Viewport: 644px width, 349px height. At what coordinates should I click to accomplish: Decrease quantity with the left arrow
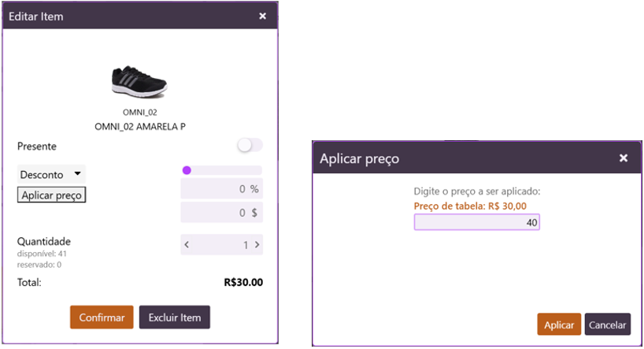tap(187, 245)
